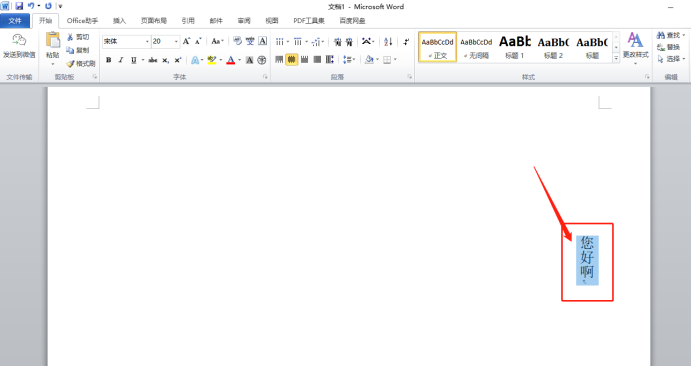Click the Select (选择) button
The height and width of the screenshot is (366, 691).
click(670, 59)
